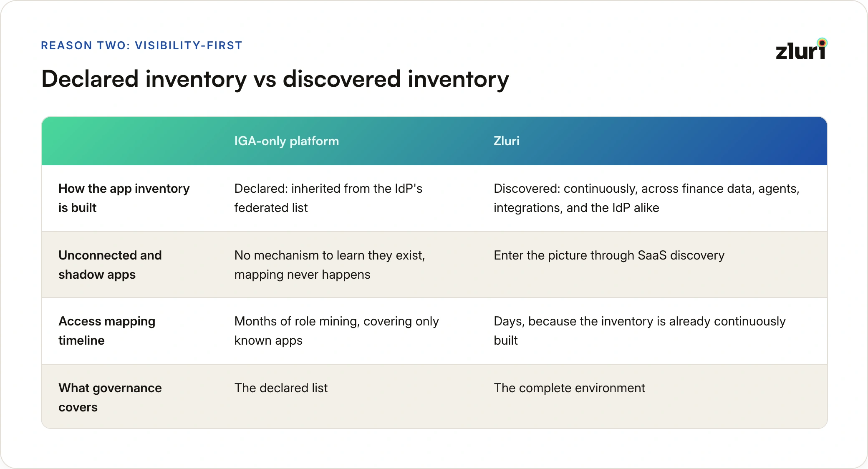Click the colorful dot above the Zluri logo
Viewport: 868px width, 469px height.
tap(822, 43)
